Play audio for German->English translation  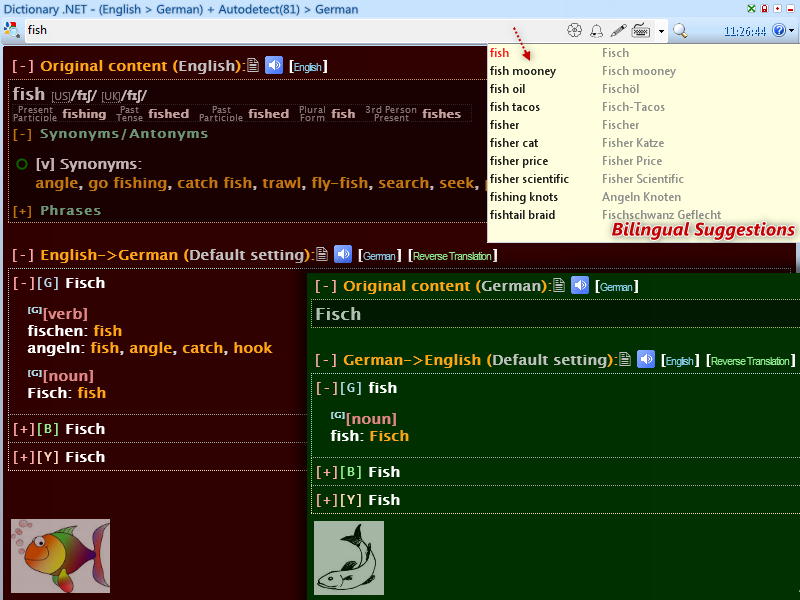pyautogui.click(x=645, y=359)
